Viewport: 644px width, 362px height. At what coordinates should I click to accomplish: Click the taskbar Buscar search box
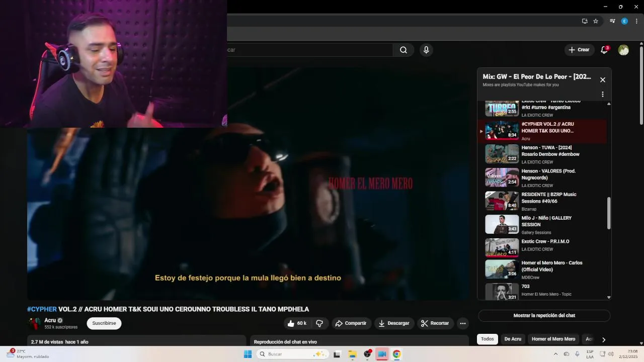point(293,354)
